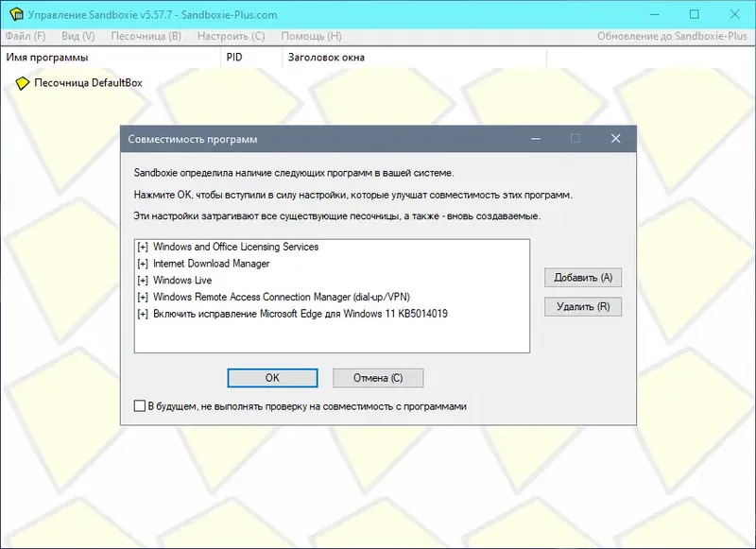Expand [+] Windows and Office Licensing Services
Screen dimensions: 756x549
click(x=143, y=247)
